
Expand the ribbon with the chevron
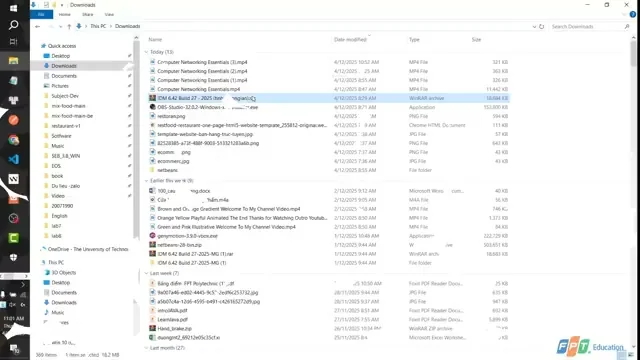(x=624, y=14)
